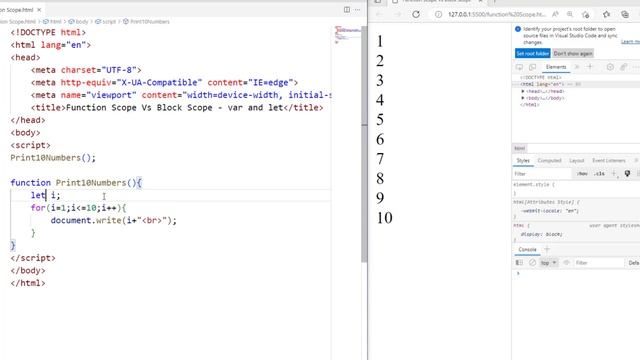Click the Styles Filter input field
This screenshot has width=640, height=360.
tap(541, 174)
